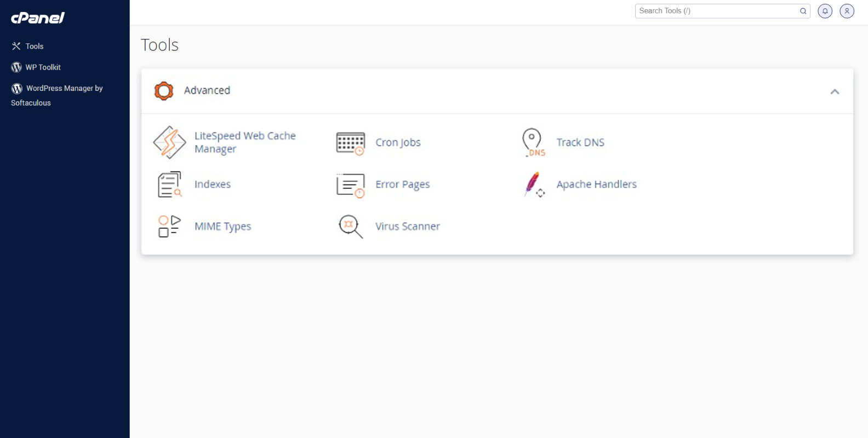Screen dimensions: 868x438
Task: Open the user account icon
Action: coord(847,11)
